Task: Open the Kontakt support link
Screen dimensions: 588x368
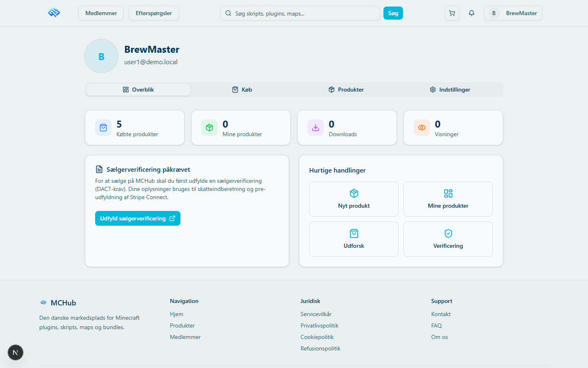Action: [x=441, y=314]
